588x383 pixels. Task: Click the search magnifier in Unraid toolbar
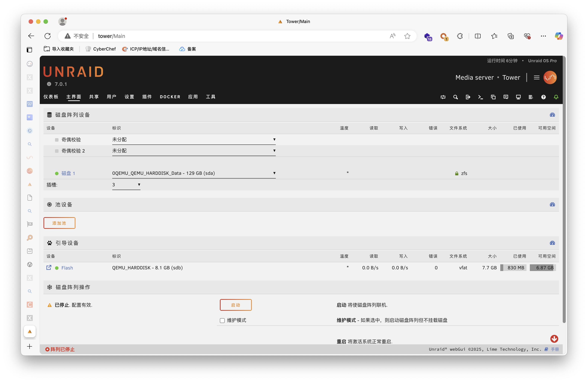[x=455, y=97]
